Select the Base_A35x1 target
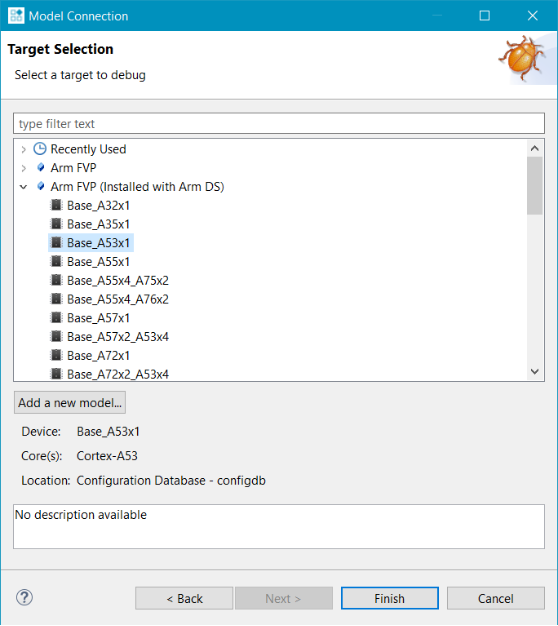Screen dimensions: 558x626 tap(98, 224)
